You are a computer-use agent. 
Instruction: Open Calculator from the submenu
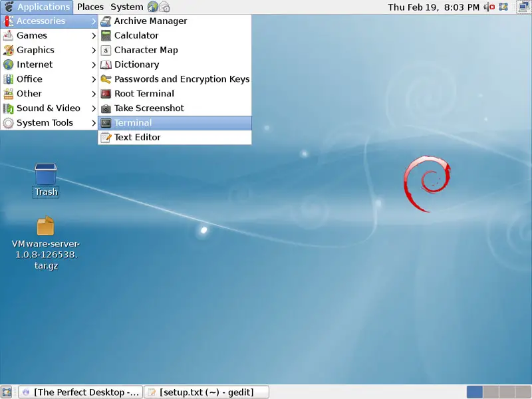pyautogui.click(x=175, y=36)
